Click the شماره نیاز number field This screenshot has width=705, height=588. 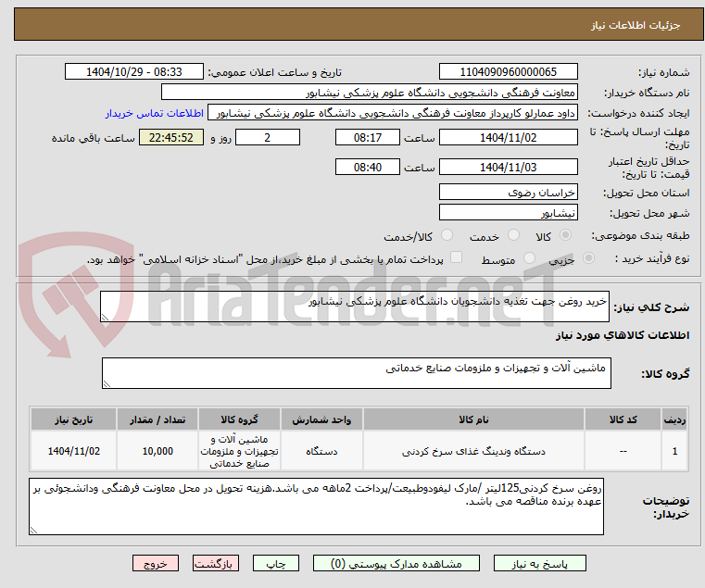(x=508, y=72)
